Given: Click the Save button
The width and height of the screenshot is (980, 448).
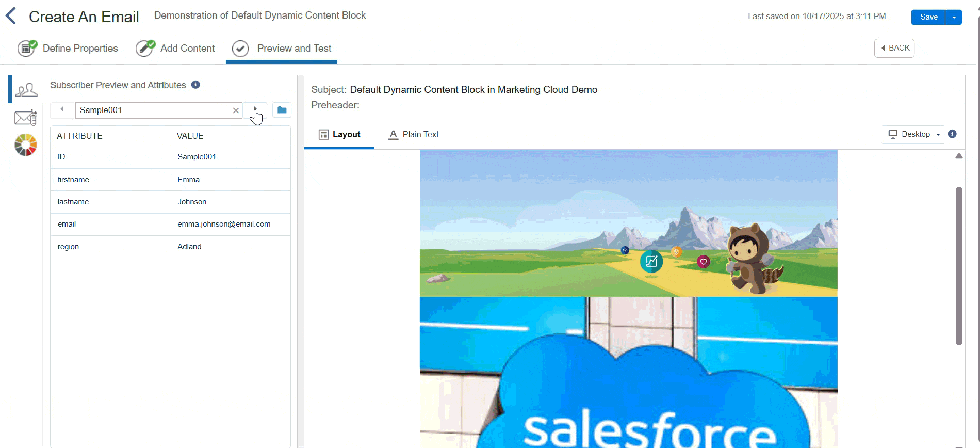Looking at the screenshot, I should (x=928, y=17).
